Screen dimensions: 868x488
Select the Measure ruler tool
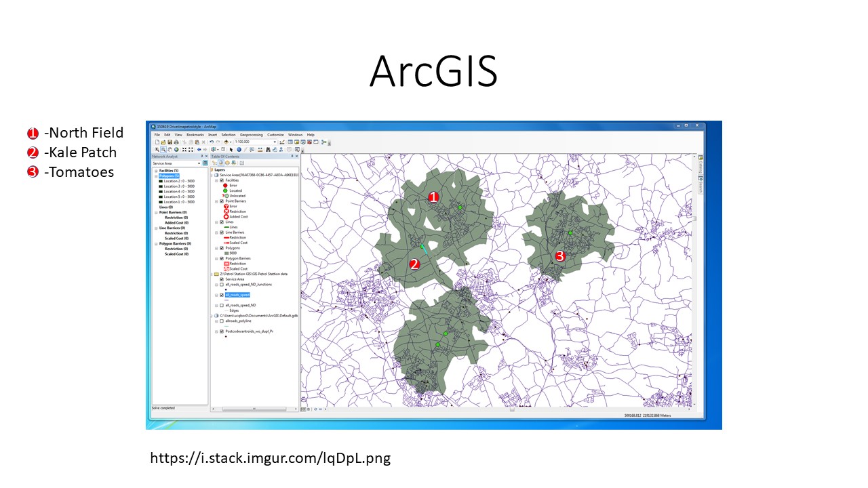coord(259,149)
